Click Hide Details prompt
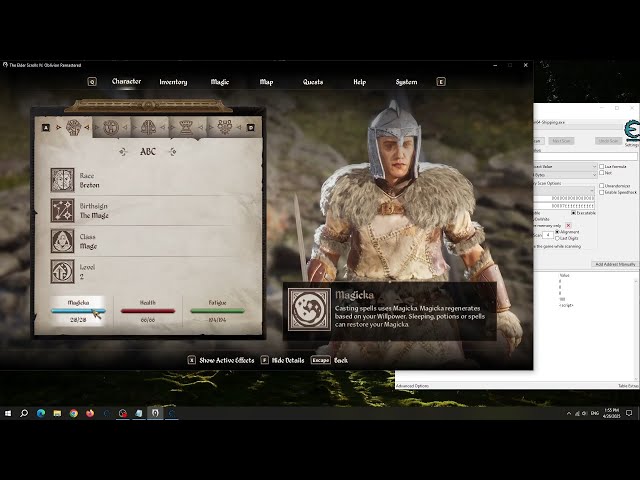 tap(282, 360)
